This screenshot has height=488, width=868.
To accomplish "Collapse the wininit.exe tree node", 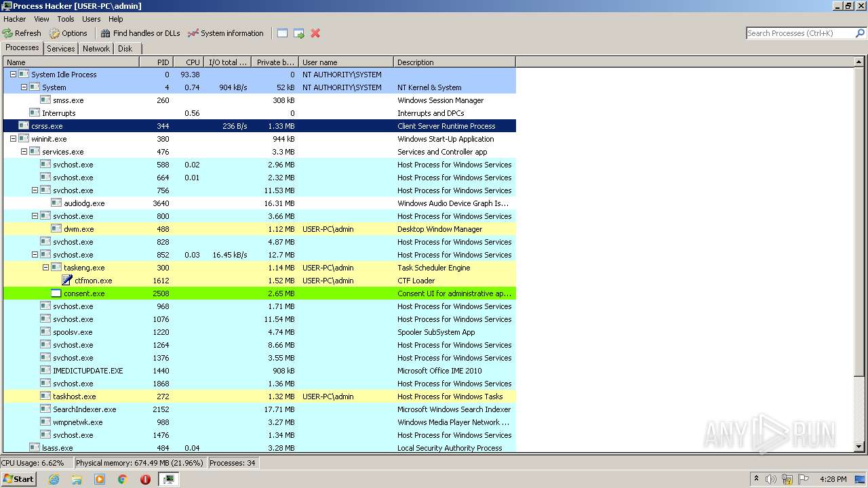I will [13, 139].
